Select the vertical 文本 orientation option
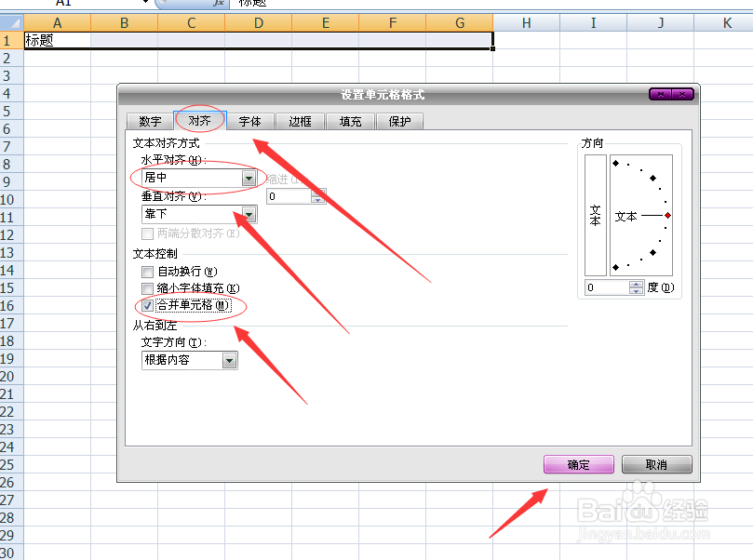753x560 pixels. pos(593,216)
